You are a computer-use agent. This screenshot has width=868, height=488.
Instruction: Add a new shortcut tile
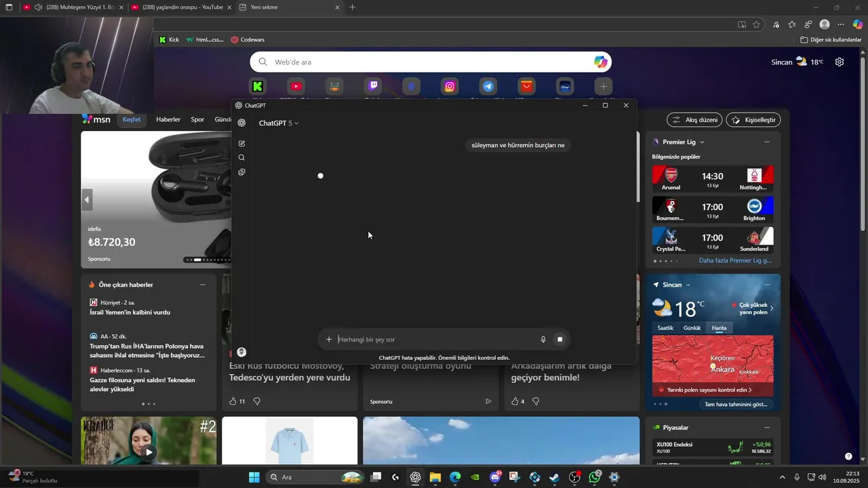604,86
